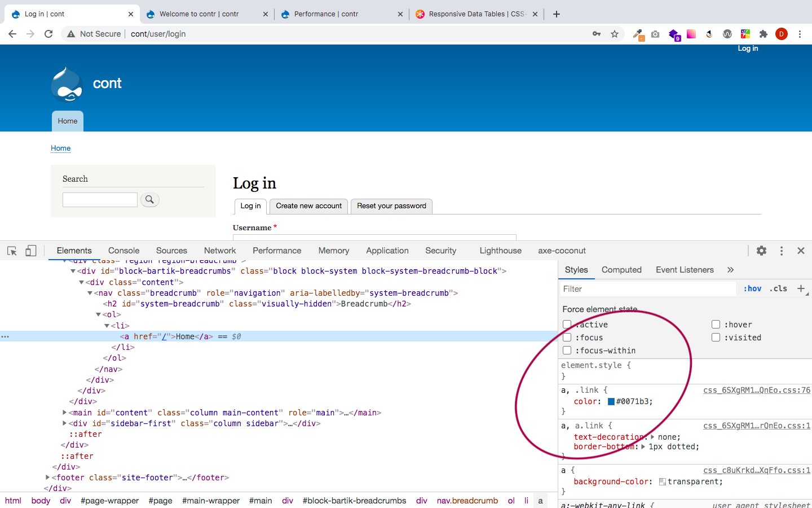Enable the :focus element state
The width and height of the screenshot is (812, 508).
(567, 337)
